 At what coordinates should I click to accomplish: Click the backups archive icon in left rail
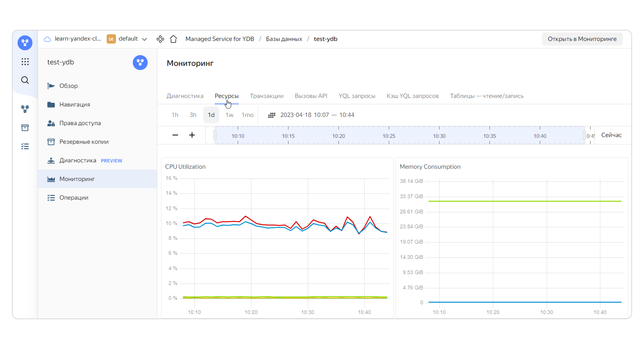(25, 128)
